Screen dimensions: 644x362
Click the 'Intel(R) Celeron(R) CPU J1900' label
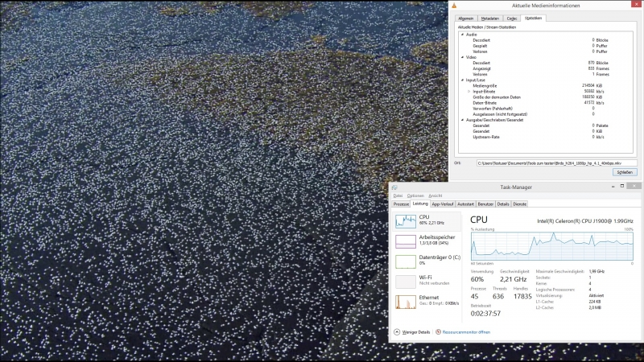pos(585,220)
